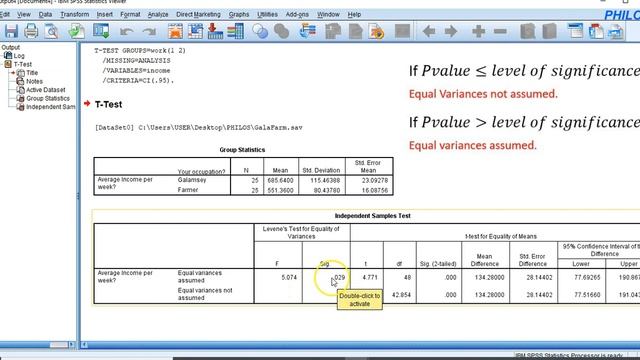The image size is (640, 360).
Task: Click the Expand plus icon in toolbar
Action: (x=478, y=31)
